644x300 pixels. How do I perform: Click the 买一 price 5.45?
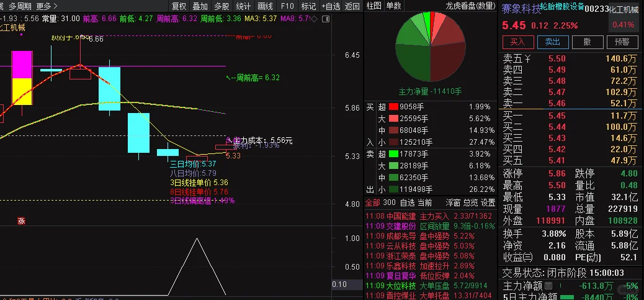pos(557,116)
